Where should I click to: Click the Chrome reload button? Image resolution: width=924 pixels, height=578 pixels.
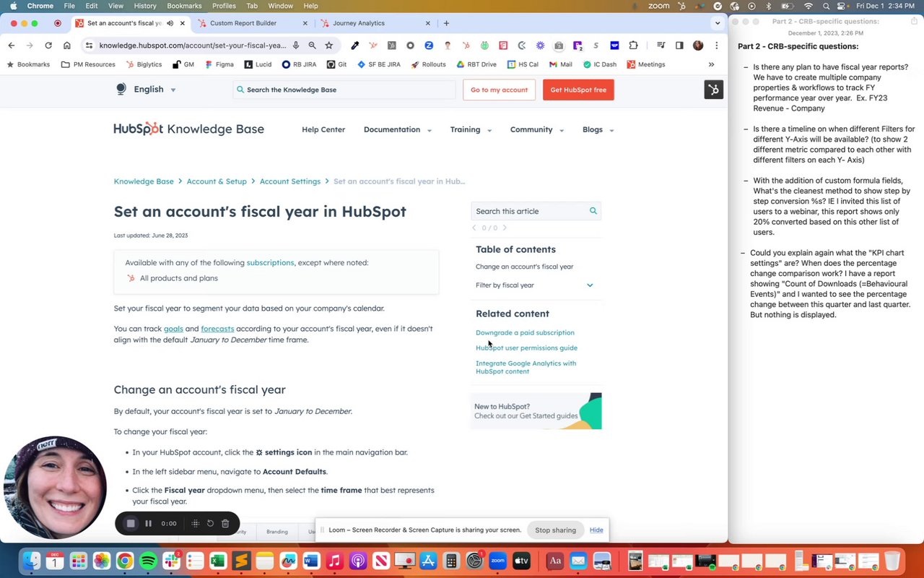click(48, 45)
